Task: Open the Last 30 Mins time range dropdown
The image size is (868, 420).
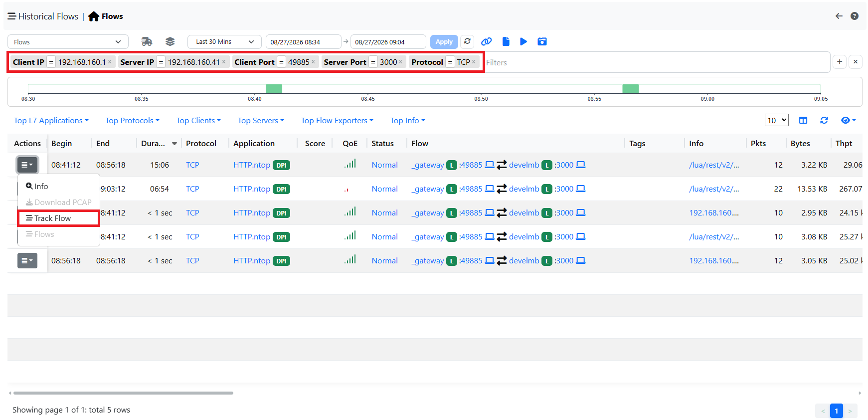Action: (225, 42)
